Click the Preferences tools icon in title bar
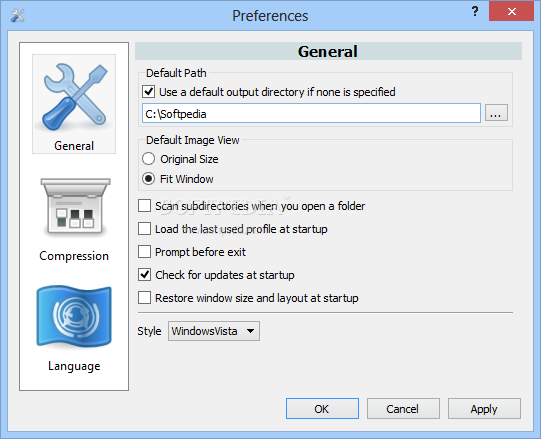The height and width of the screenshot is (439, 541). point(17,16)
